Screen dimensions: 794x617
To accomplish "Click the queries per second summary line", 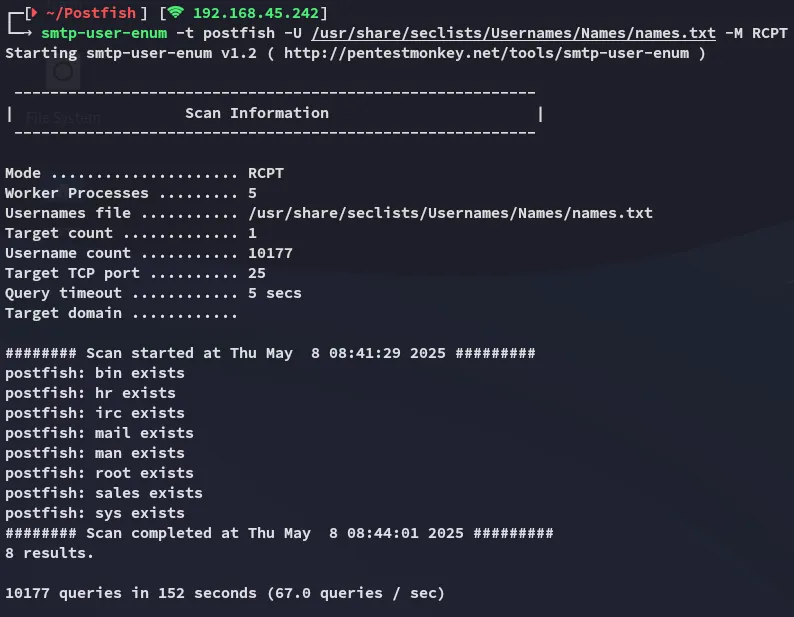I will point(225,593).
